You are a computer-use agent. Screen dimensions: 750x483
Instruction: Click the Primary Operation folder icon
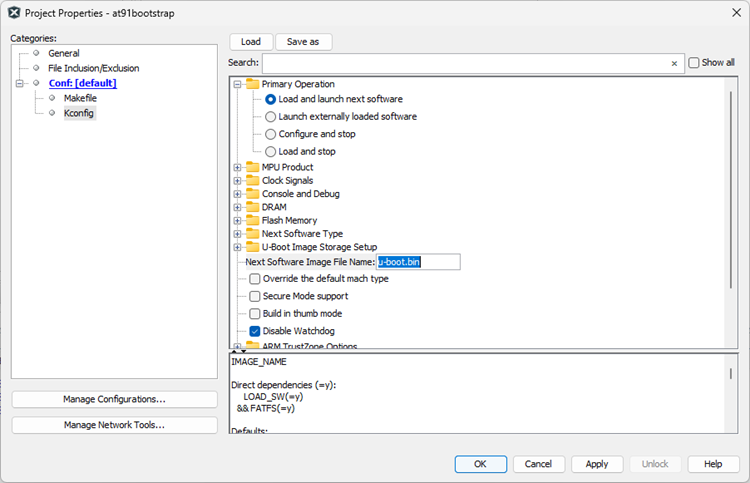pyautogui.click(x=252, y=85)
